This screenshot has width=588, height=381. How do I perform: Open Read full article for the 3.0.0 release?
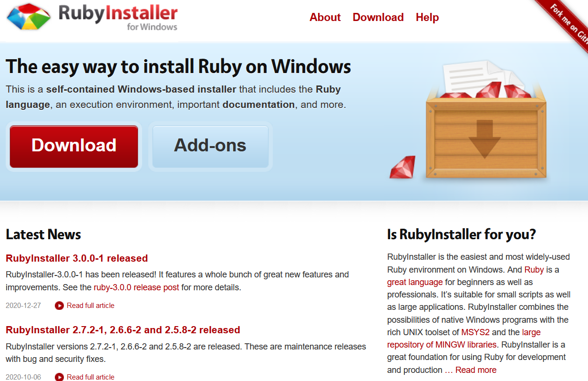91,306
